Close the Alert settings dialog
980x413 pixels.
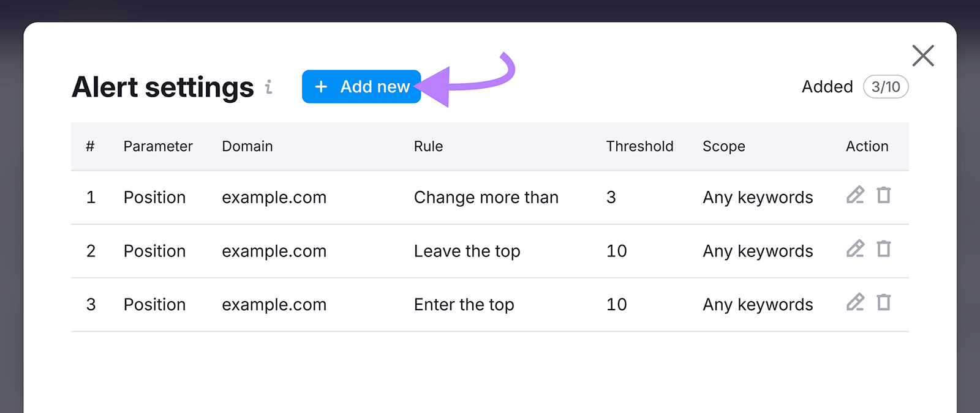coord(923,55)
